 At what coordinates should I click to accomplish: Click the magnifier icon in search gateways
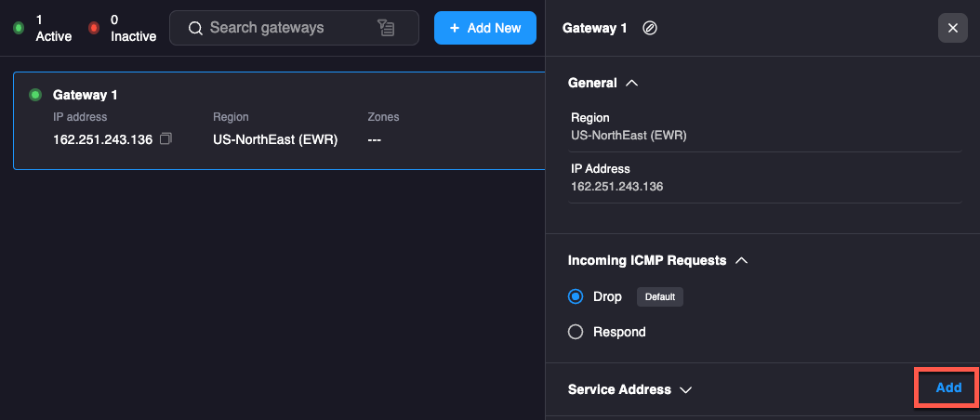pyautogui.click(x=195, y=28)
